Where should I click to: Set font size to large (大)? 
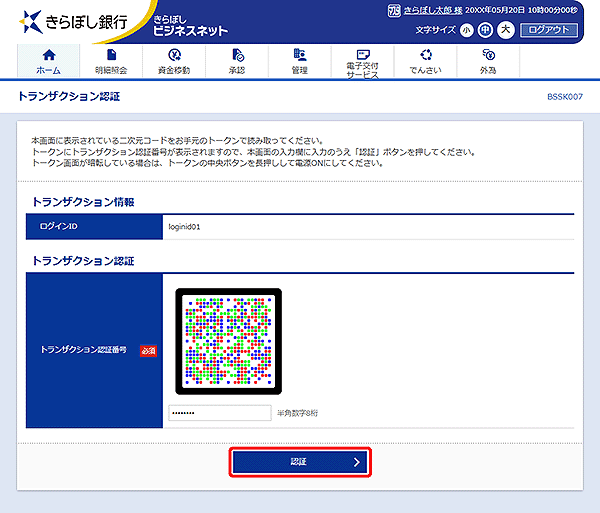point(505,29)
